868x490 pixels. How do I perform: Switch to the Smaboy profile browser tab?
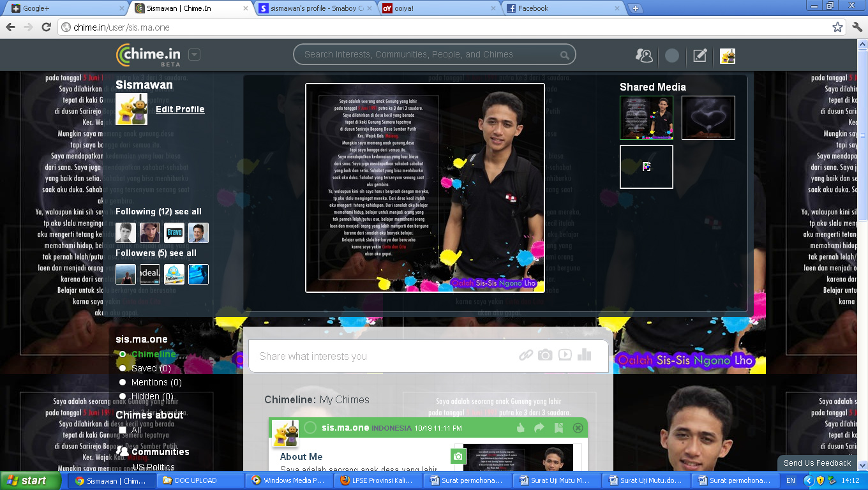pos(316,8)
